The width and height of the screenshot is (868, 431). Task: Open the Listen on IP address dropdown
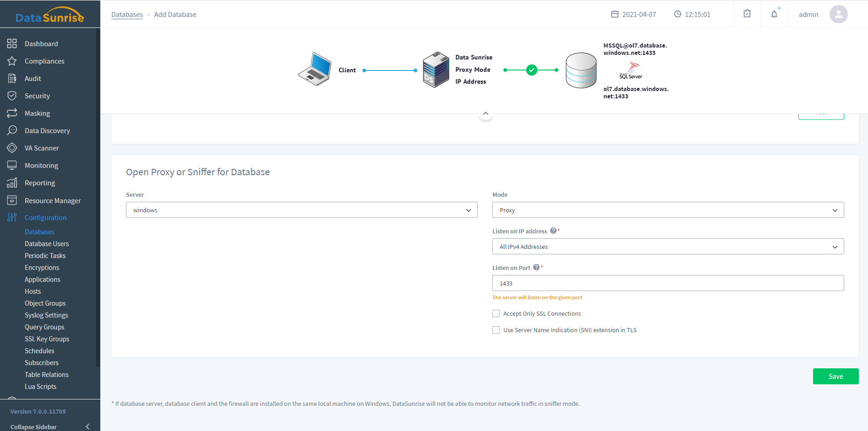click(668, 247)
